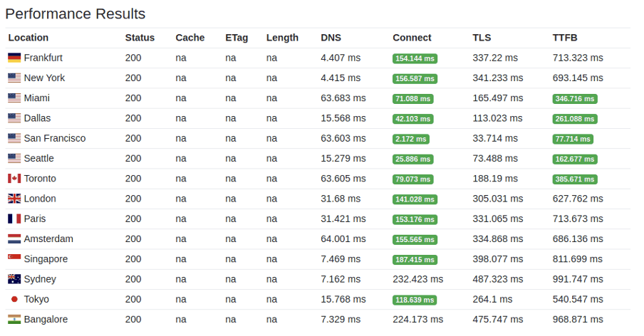Click the Canadian flag next to Toronto
Image resolution: width=644 pixels, height=336 pixels.
pos(14,179)
